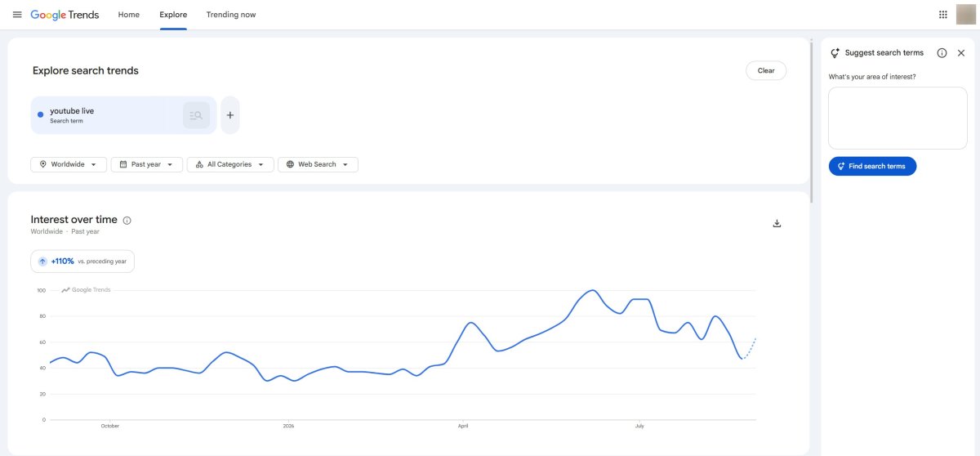Click the blue dot next to youtube live
This screenshot has width=980, height=456.
tap(40, 114)
